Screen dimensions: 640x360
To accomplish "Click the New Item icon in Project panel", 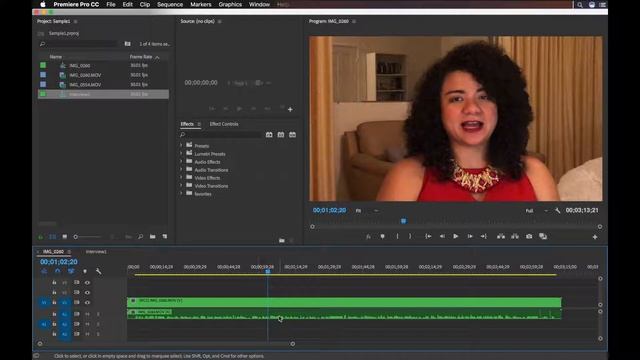I will click(164, 237).
